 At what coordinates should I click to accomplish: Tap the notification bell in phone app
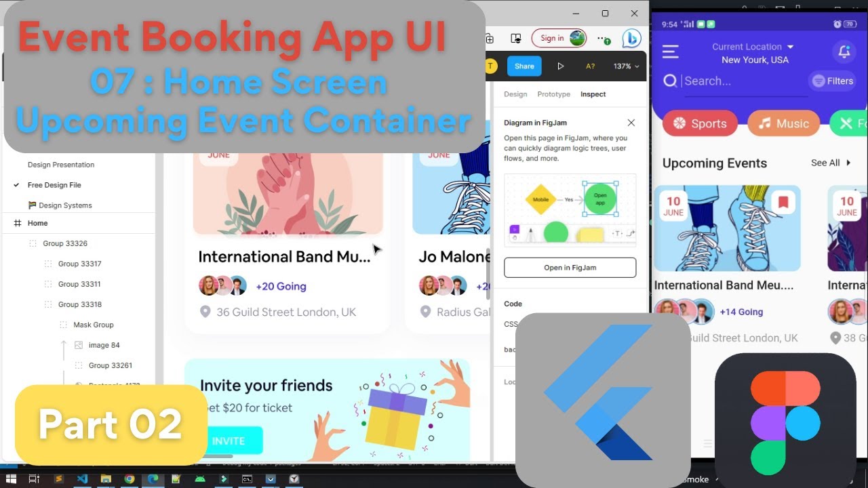click(x=844, y=52)
